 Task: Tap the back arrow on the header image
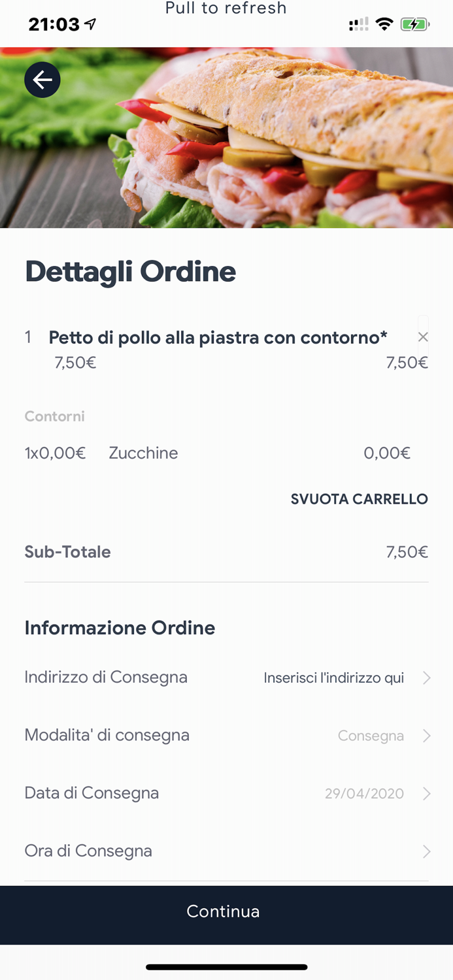[42, 79]
